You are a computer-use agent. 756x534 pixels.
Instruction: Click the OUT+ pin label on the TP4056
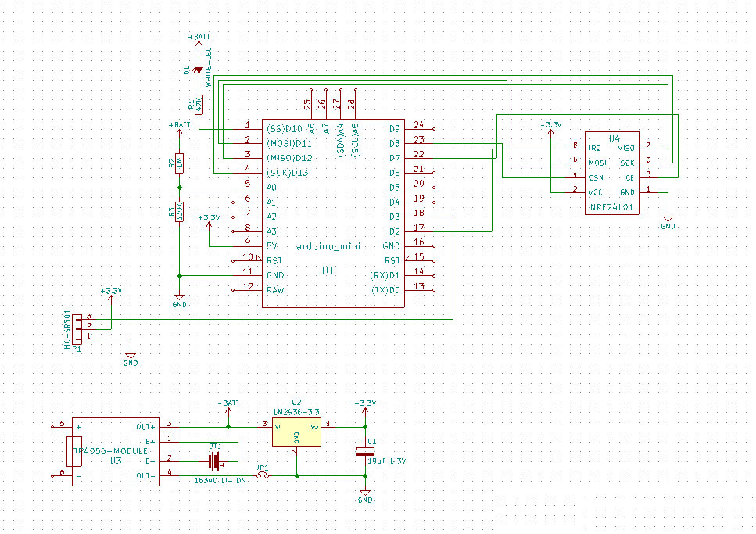[x=145, y=427]
